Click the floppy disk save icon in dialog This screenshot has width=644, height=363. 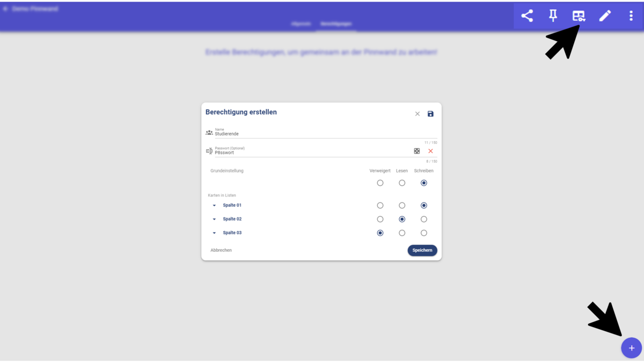tap(430, 114)
